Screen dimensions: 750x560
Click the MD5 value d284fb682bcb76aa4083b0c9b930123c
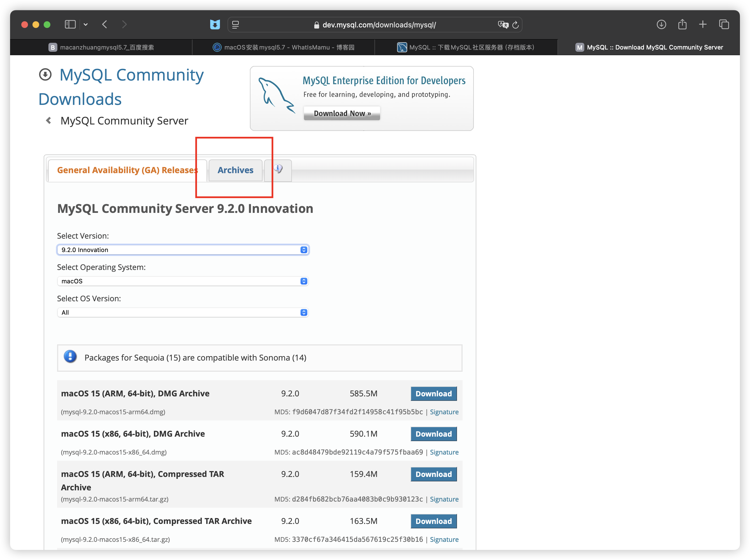pos(358,499)
